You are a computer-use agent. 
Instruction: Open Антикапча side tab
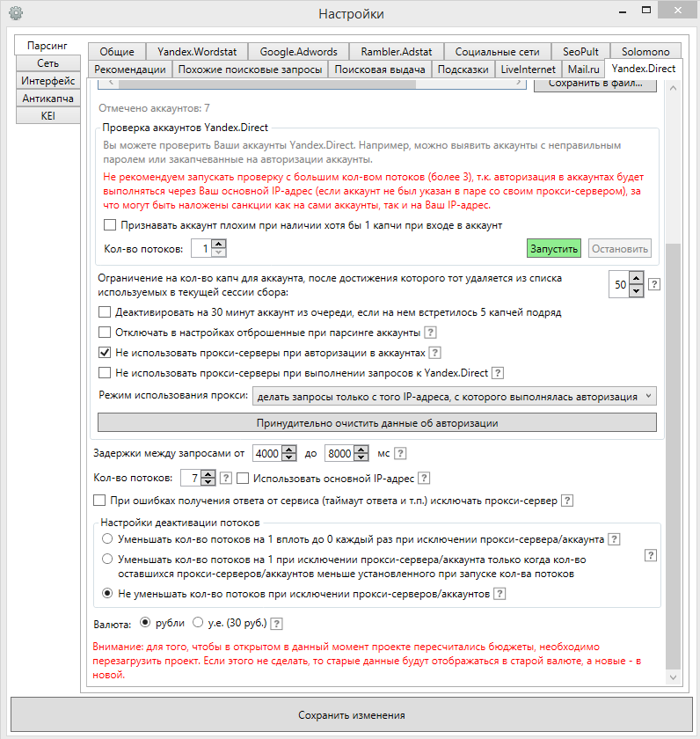tap(48, 98)
